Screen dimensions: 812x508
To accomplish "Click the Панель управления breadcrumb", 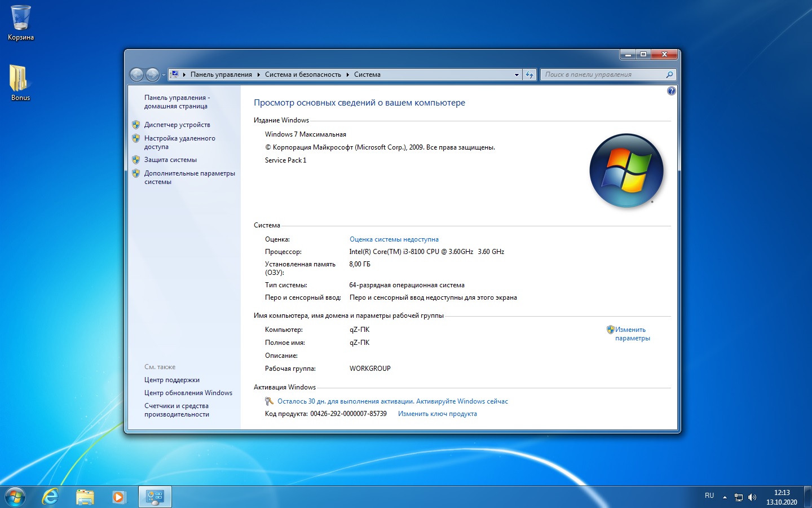I will (221, 75).
